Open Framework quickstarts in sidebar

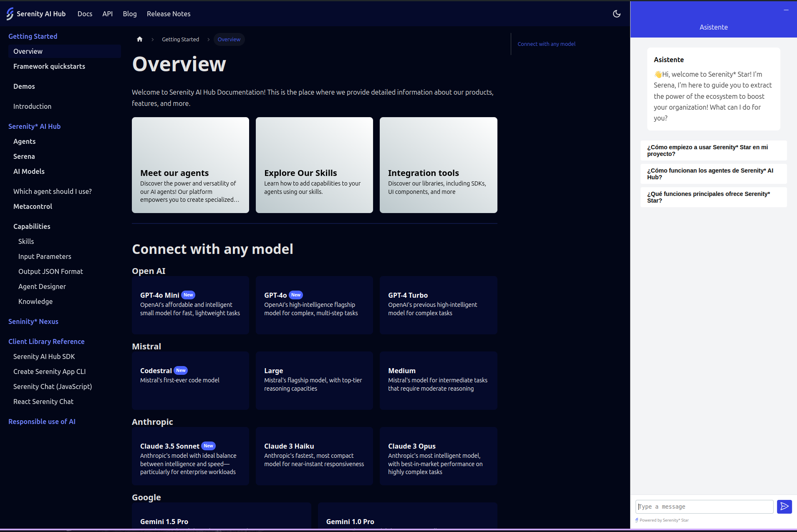[49, 66]
